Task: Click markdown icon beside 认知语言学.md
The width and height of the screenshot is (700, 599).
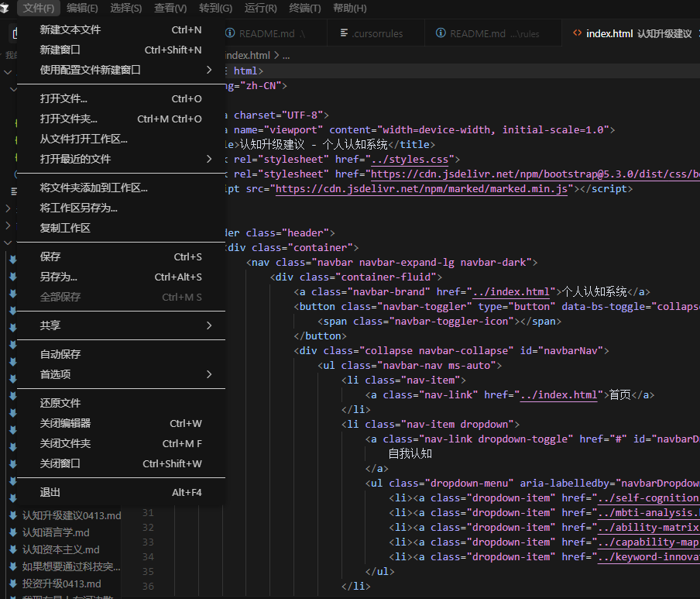Action: click(x=13, y=532)
